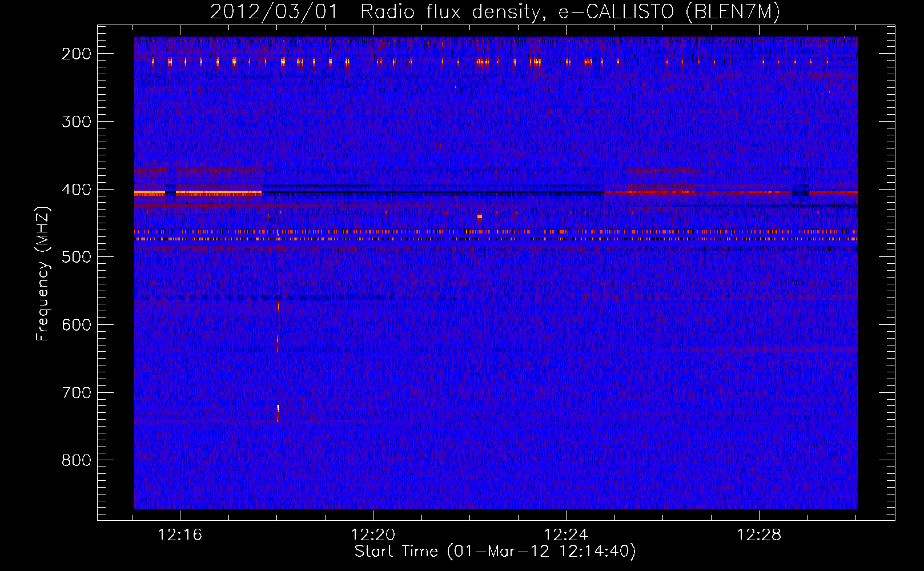
Task: Click the bright orange band near 405 MHz at 12:16
Action: click(x=218, y=194)
